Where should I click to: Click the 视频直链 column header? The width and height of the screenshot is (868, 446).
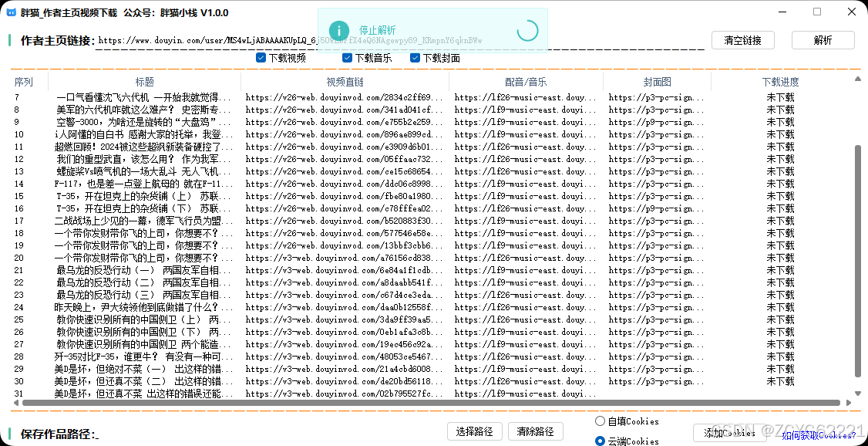click(345, 82)
